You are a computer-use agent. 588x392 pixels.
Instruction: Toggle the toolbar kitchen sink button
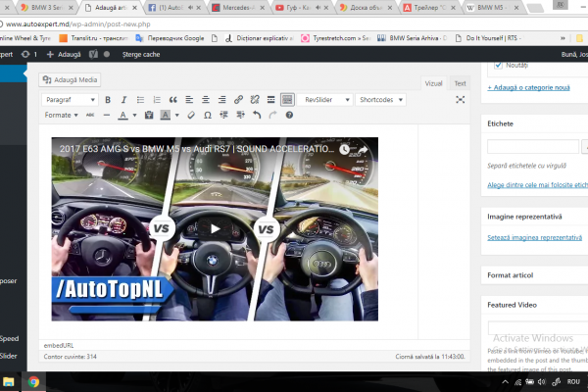(287, 100)
